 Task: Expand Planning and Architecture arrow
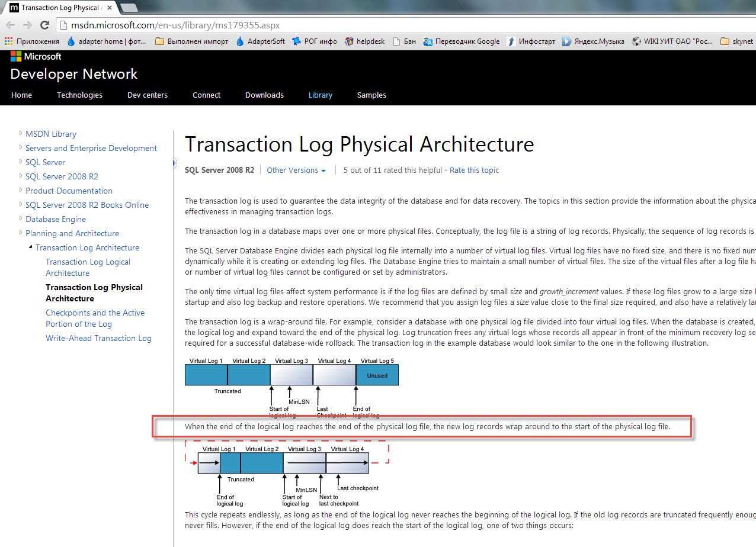[x=21, y=233]
